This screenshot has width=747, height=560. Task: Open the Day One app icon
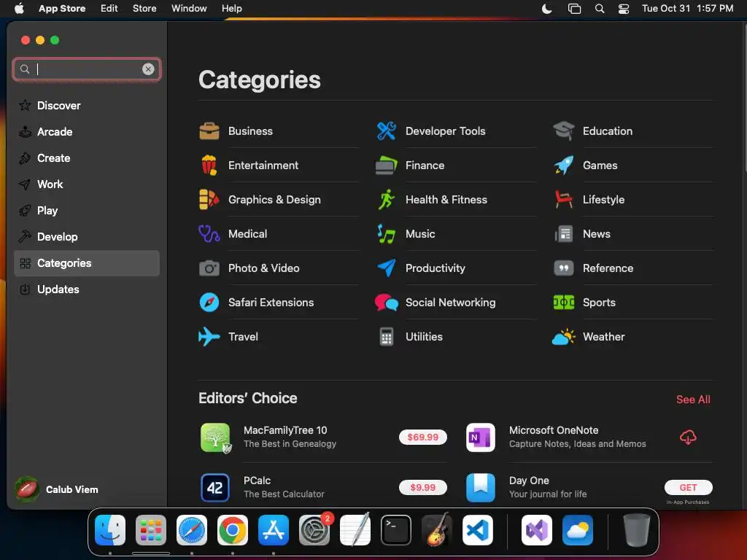click(480, 488)
